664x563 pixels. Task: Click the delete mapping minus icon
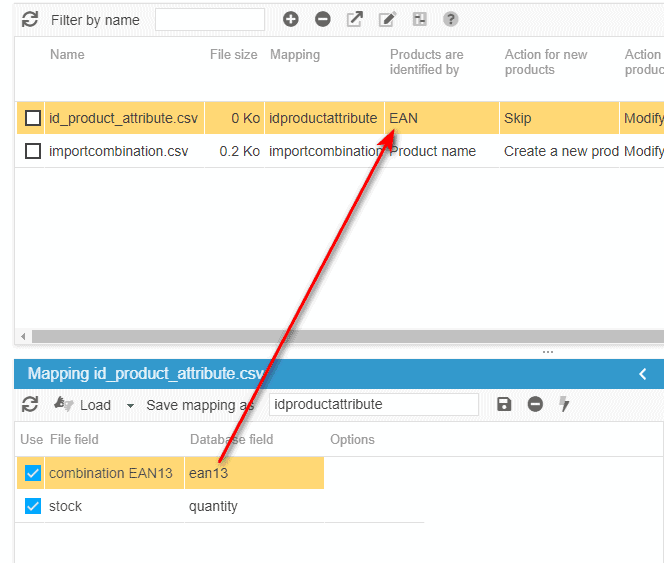(x=535, y=404)
